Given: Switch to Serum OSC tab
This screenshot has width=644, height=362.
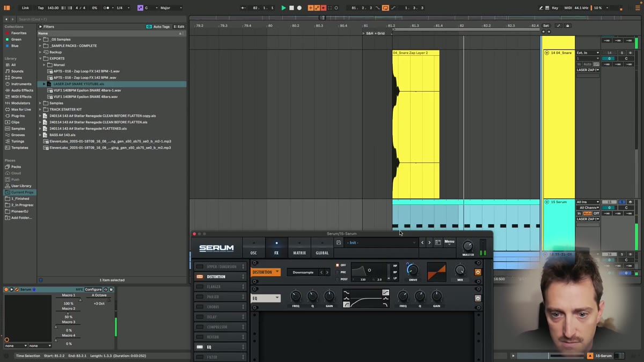Looking at the screenshot, I should pos(254,248).
